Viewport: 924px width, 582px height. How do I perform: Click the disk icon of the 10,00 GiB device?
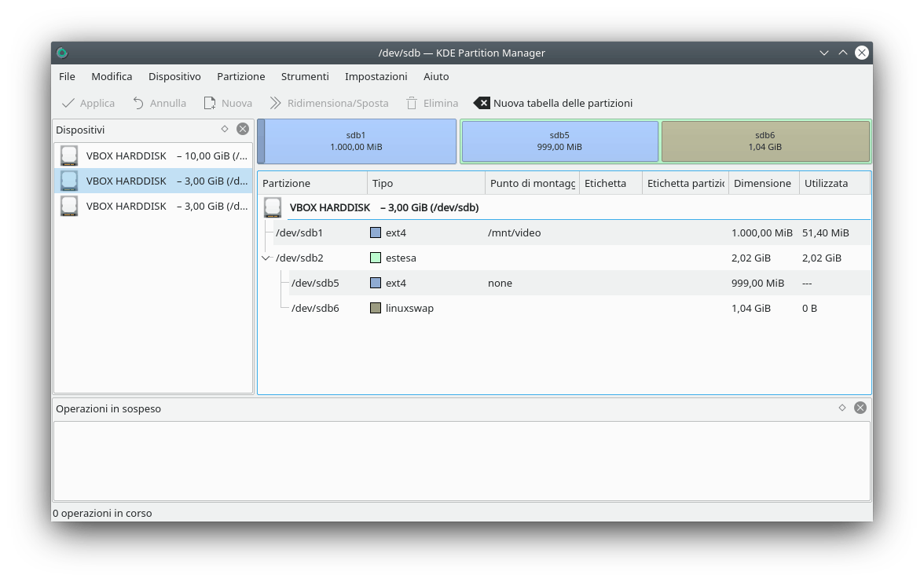(x=69, y=156)
